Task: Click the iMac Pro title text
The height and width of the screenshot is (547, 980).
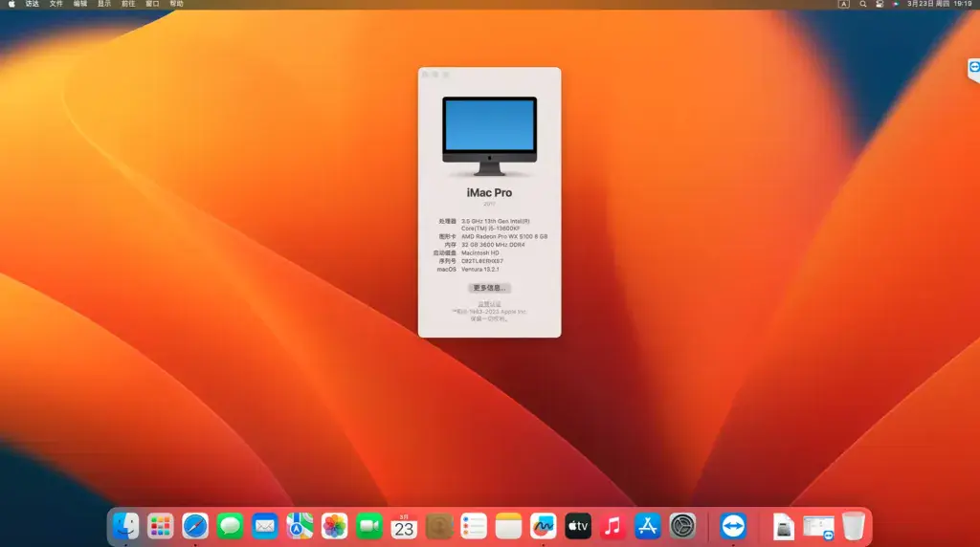Action: coord(489,193)
